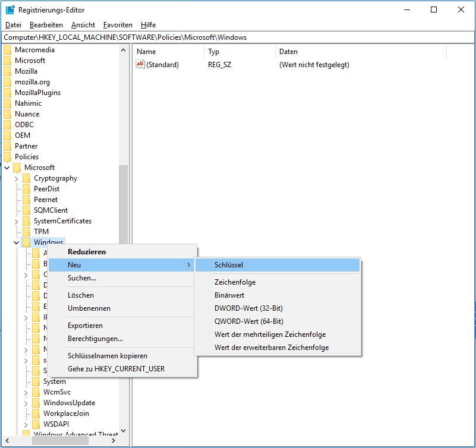Open the Neu submenu entry

click(x=121, y=265)
